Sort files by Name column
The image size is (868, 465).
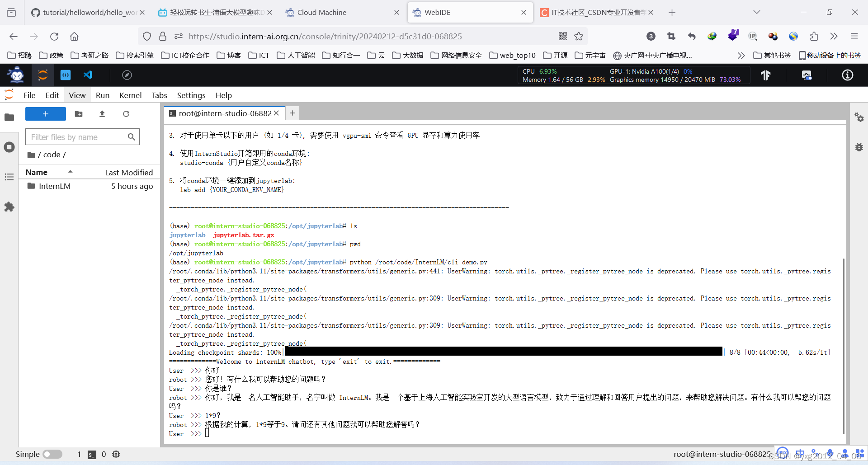pyautogui.click(x=51, y=172)
